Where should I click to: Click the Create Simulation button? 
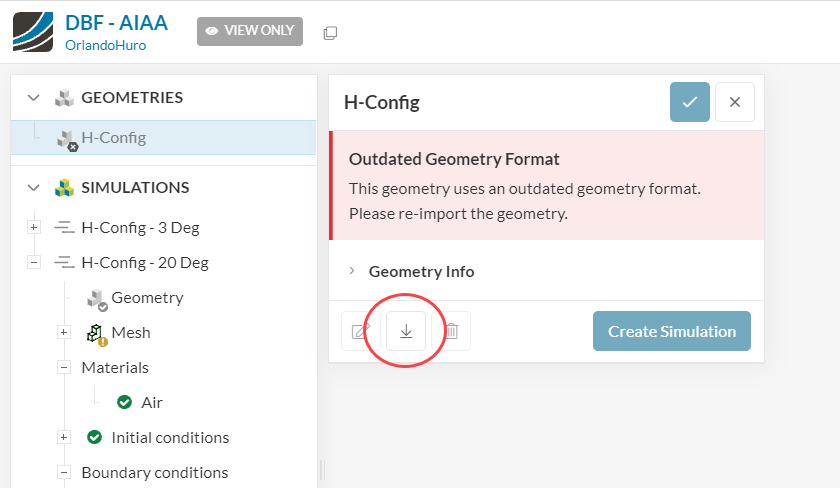(671, 331)
